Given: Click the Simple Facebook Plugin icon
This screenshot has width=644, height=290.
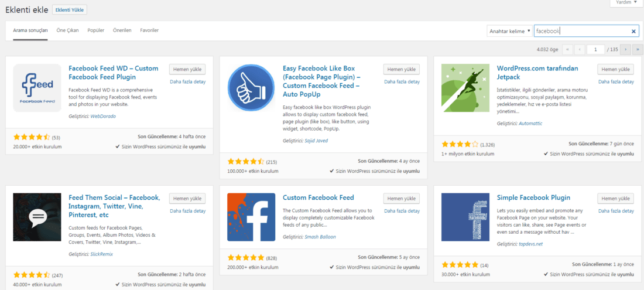Looking at the screenshot, I should coord(465,217).
